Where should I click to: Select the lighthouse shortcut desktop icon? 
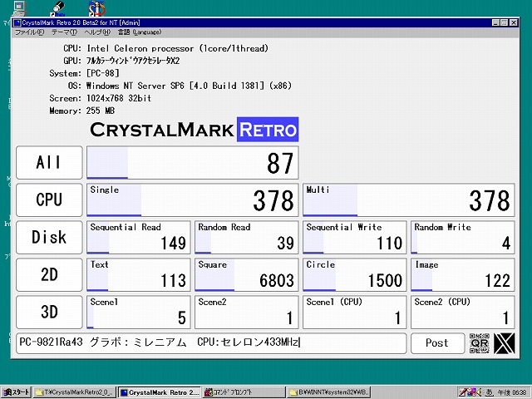click(96, 8)
